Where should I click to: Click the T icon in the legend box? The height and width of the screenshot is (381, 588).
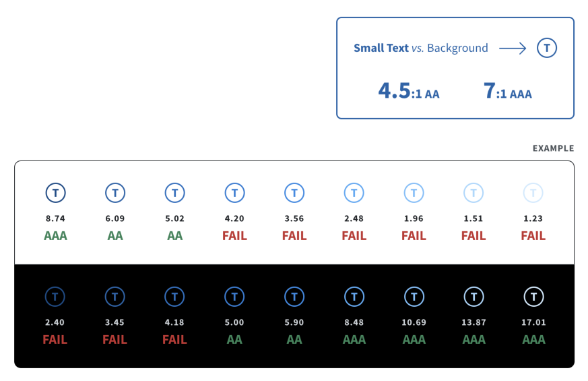[547, 48]
